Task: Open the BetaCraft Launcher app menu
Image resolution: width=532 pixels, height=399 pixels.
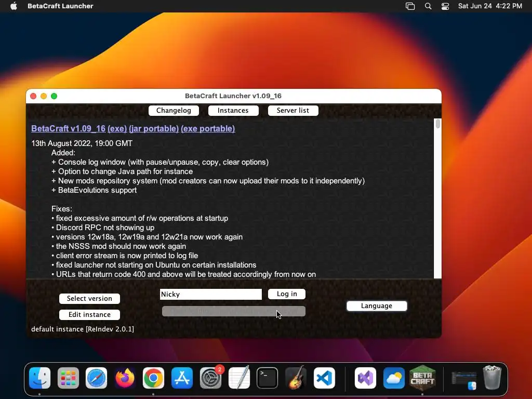Action: (x=60, y=6)
